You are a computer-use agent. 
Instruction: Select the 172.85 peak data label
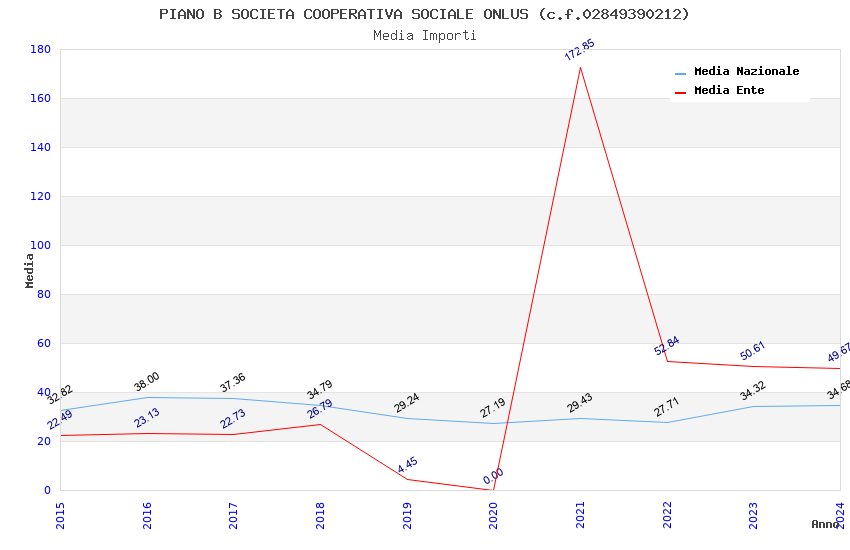tap(579, 50)
